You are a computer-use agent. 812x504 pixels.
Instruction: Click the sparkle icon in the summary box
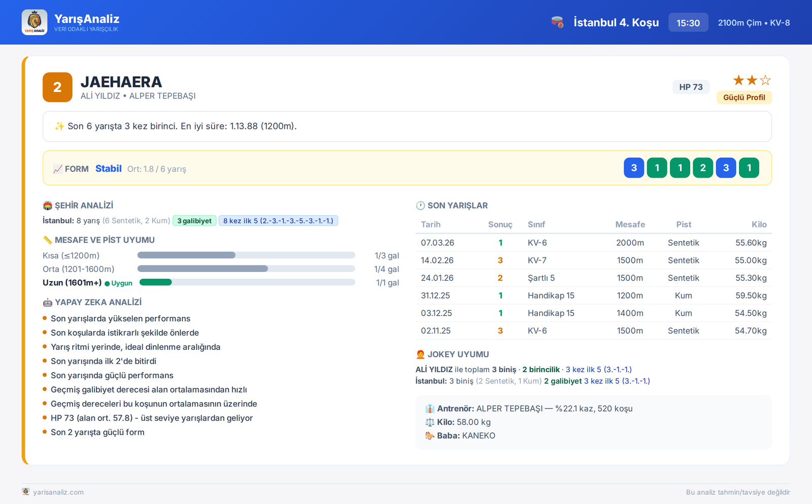tap(59, 126)
